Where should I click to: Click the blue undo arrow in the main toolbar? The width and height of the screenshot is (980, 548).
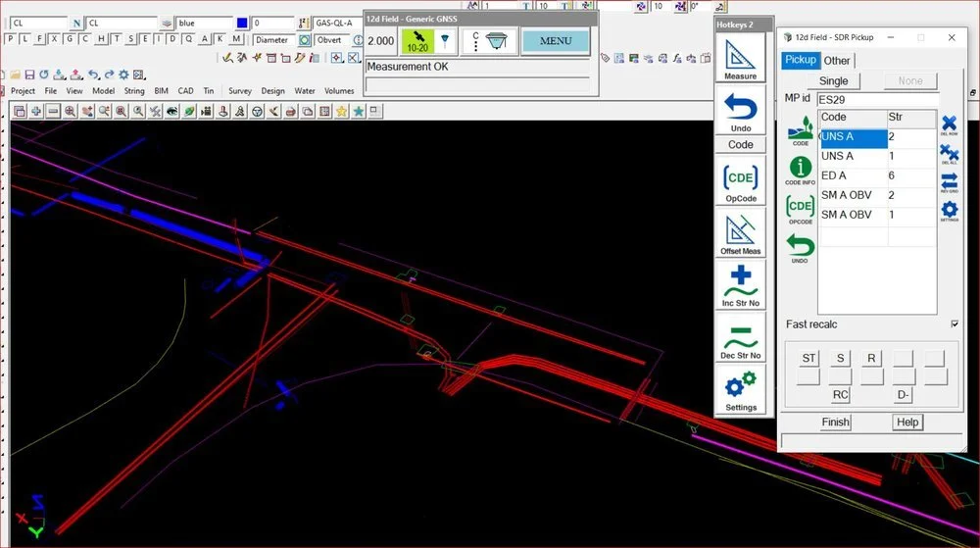93,75
